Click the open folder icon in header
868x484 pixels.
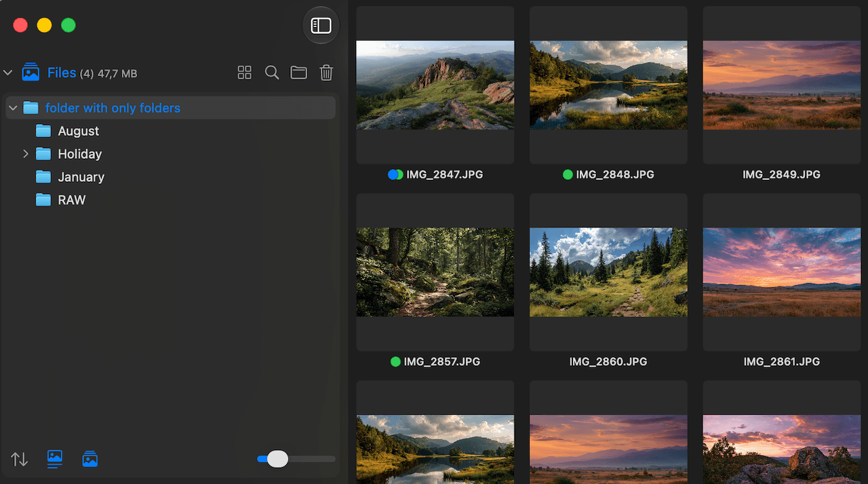point(299,73)
